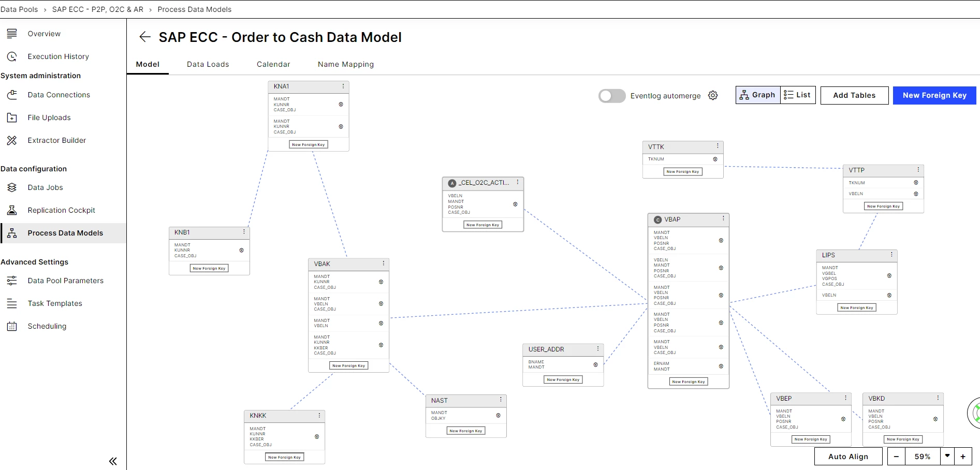Click the VBEP key connector icon
This screenshot has width=980, height=470.
(843, 419)
